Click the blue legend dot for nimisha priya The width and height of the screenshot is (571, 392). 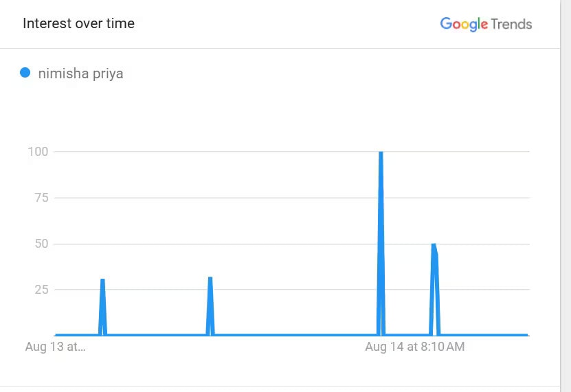25,72
